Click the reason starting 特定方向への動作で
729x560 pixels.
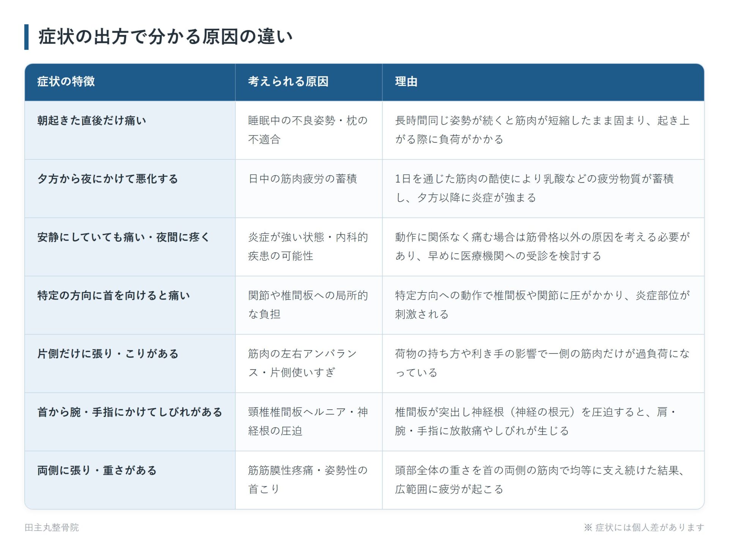tap(543, 305)
